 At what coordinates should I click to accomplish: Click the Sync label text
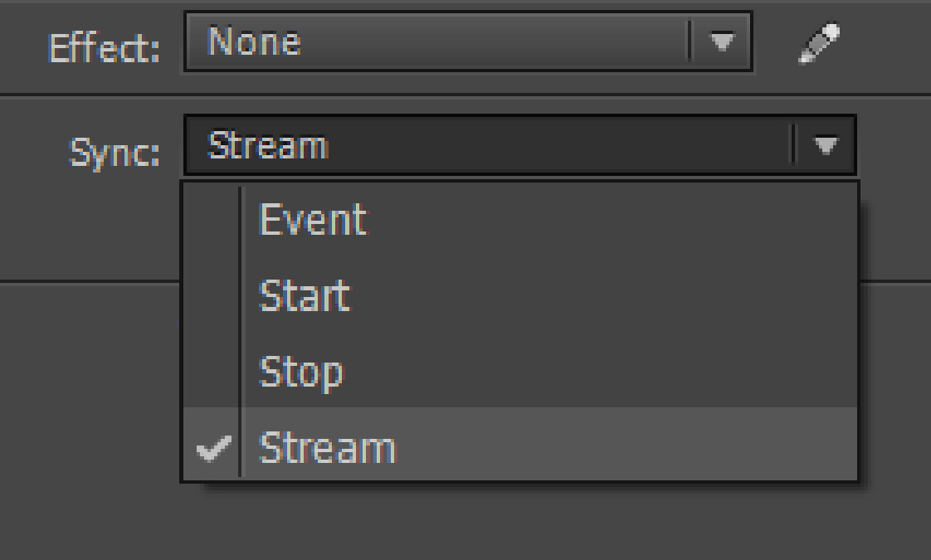[115, 153]
